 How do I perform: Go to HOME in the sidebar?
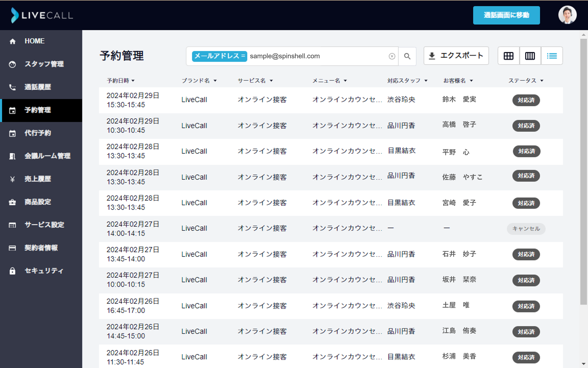tap(41, 41)
